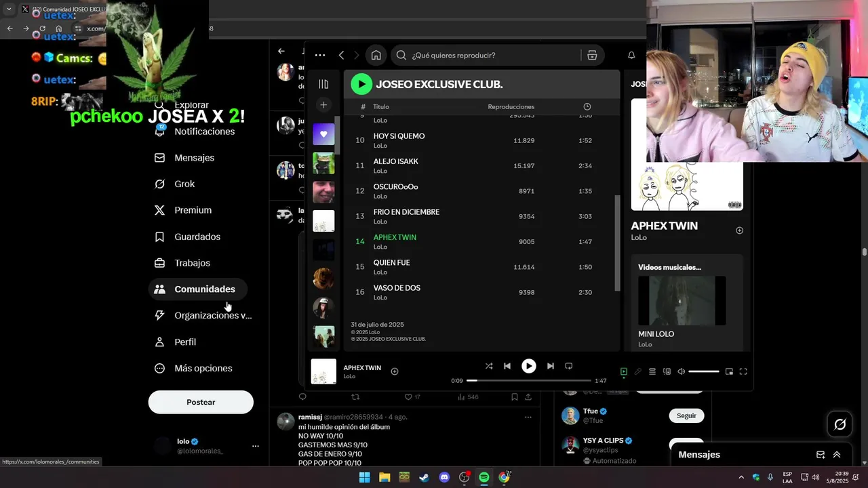Share the post above ramissj
Viewport: 868px width, 488px height.
click(529, 397)
